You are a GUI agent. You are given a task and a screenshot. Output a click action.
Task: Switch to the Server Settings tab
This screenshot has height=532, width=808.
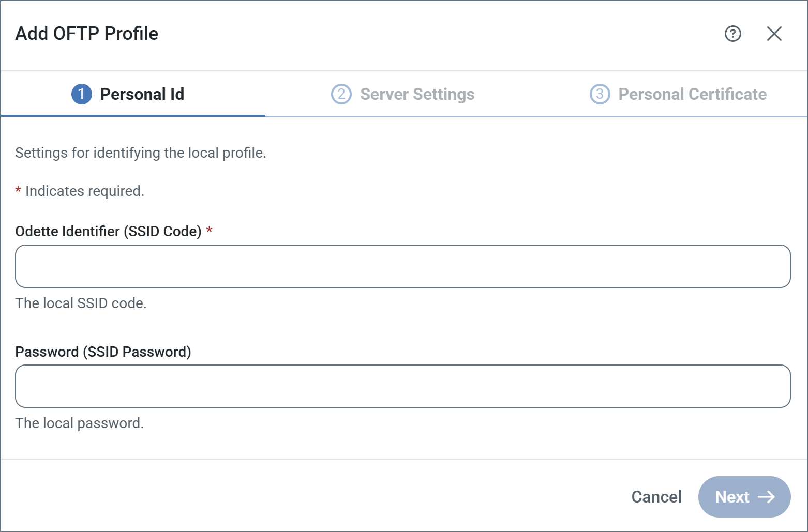[x=417, y=94]
